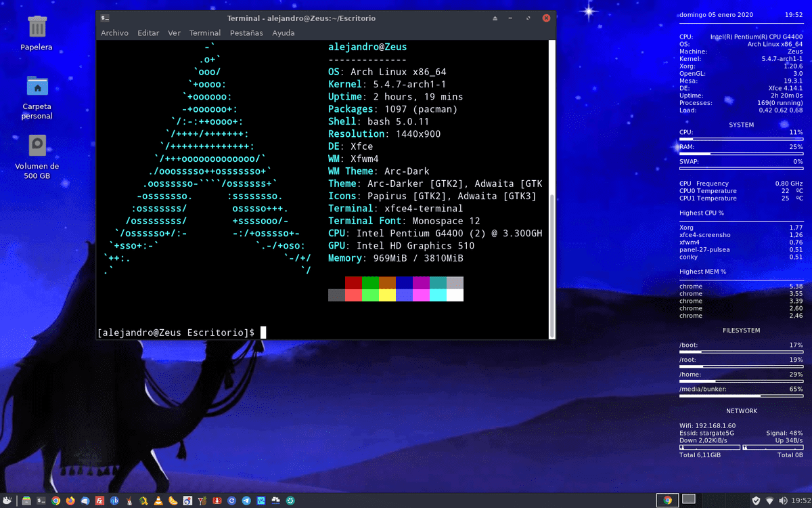Click the 19:52 clock in the panel
The height and width of the screenshot is (508, 812).
(x=800, y=501)
